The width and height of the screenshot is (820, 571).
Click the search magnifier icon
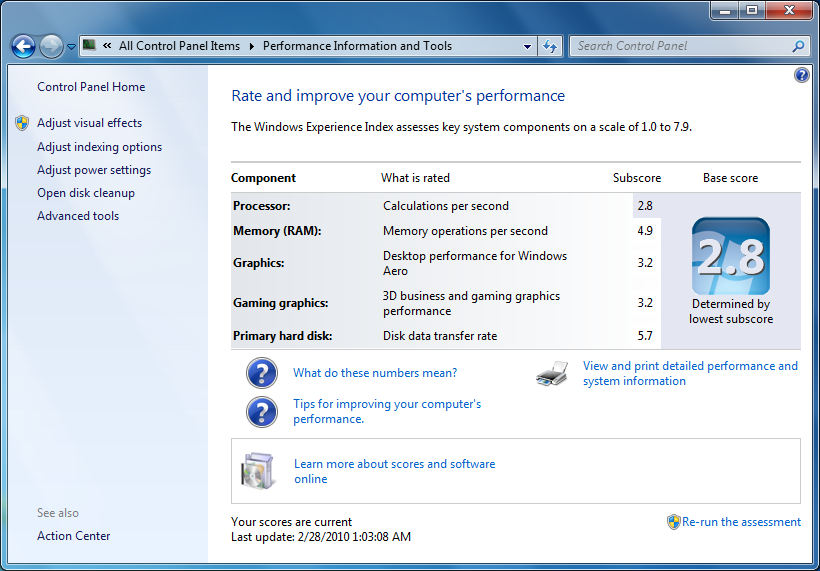tap(798, 47)
